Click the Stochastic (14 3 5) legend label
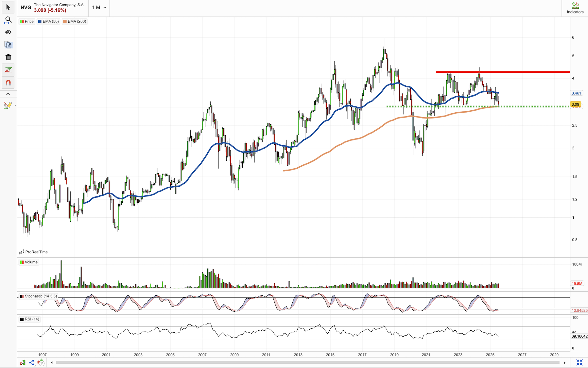588x368 pixels. pos(38,296)
